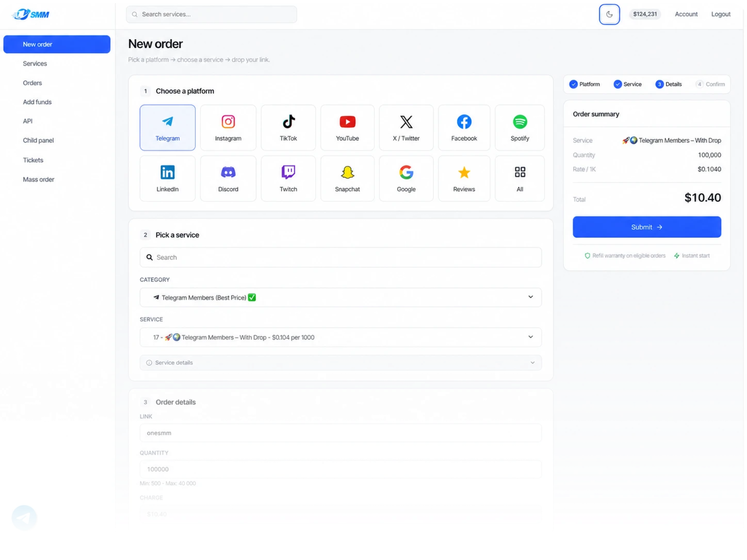Screen dimensions: 747x560
Task: Choose the Instagram platform card
Action: pyautogui.click(x=228, y=127)
